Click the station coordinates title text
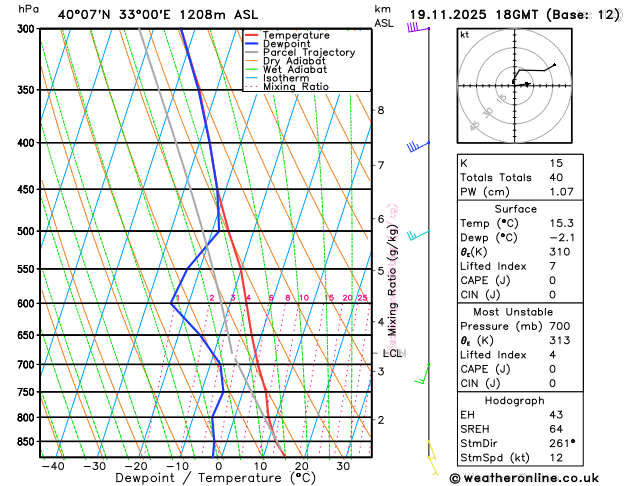This screenshot has height=486, width=629. click(140, 14)
